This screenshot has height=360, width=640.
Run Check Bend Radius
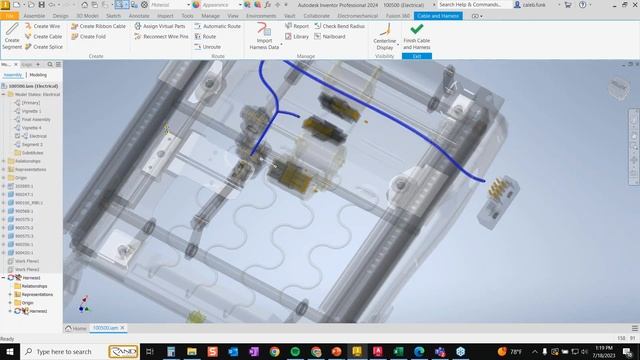click(339, 26)
